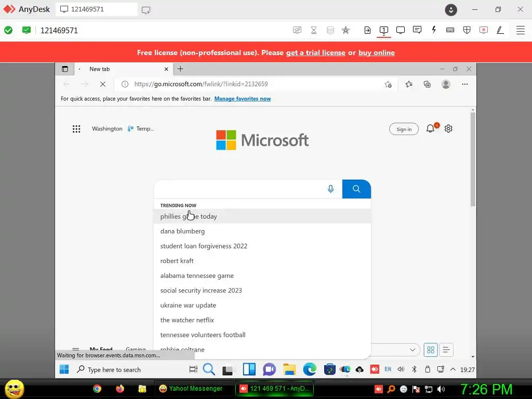
Task: Select 'tennessee volunteers football' suggestion
Action: tap(262, 335)
